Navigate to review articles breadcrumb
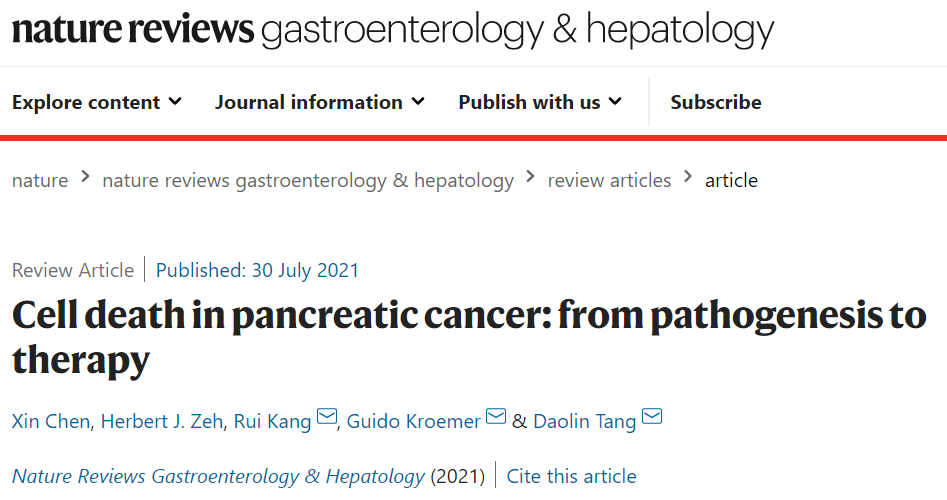The image size is (947, 500). 609,181
